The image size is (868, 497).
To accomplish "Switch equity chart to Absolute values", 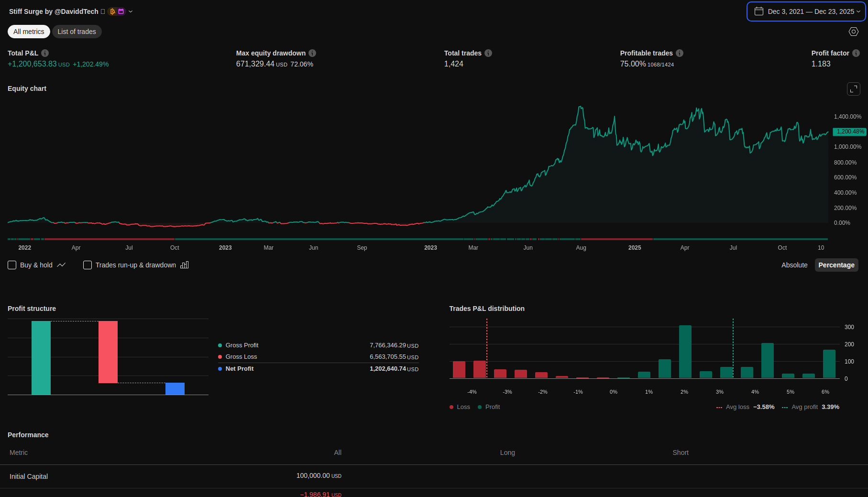I will (794, 265).
